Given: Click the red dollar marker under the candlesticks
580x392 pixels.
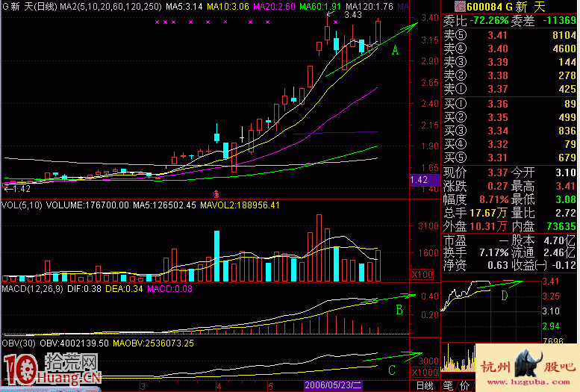Looking at the screenshot, I should (216, 193).
